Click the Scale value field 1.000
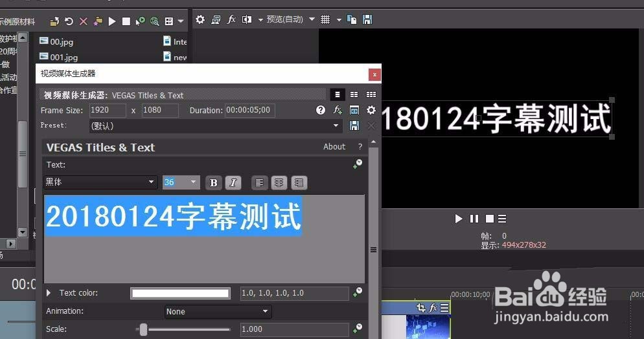Image resolution: width=644 pixels, height=339 pixels. (x=295, y=329)
